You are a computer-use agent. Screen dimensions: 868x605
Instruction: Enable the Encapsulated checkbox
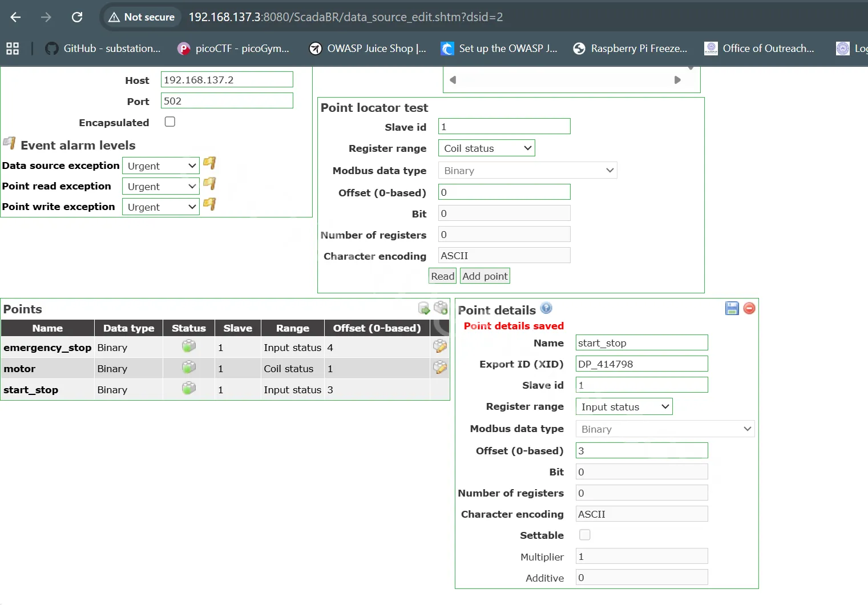coord(169,122)
